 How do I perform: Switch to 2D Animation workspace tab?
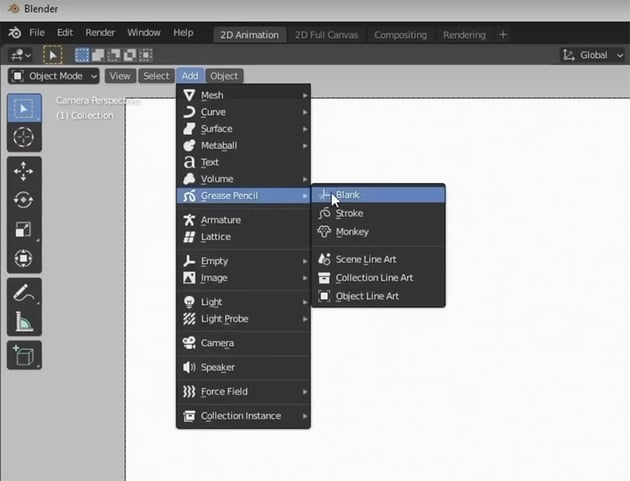249,35
